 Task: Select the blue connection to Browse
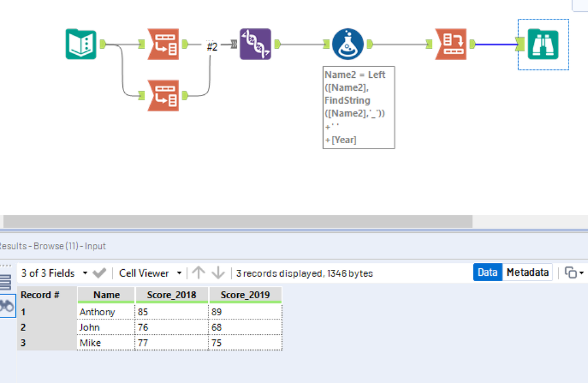click(x=496, y=44)
